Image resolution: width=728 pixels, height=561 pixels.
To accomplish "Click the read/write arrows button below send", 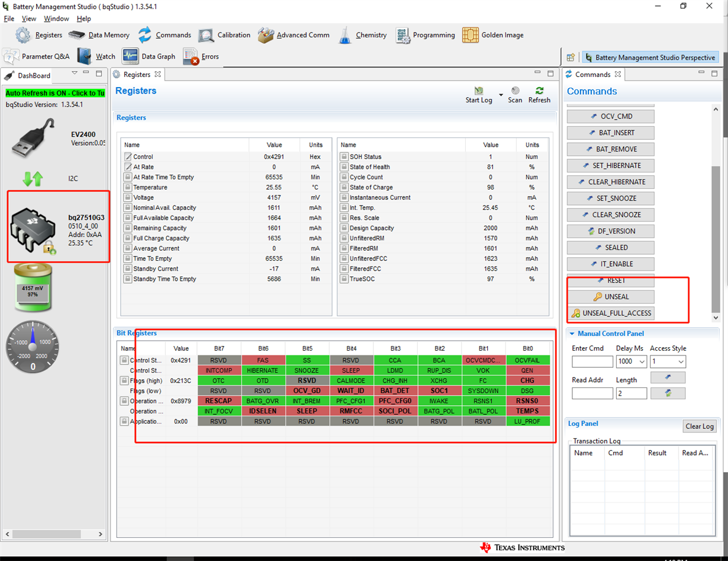I will point(668,393).
